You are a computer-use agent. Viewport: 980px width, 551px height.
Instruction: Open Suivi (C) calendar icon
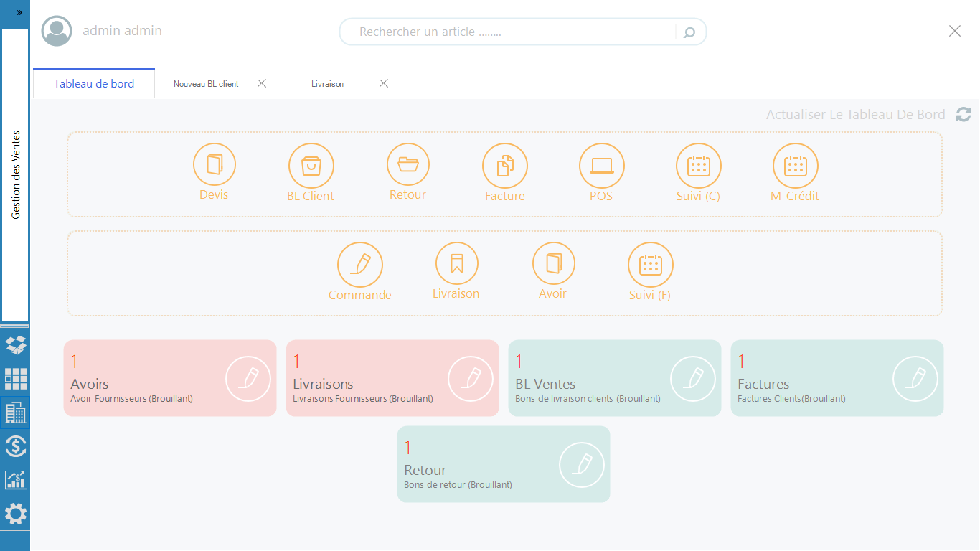click(698, 166)
